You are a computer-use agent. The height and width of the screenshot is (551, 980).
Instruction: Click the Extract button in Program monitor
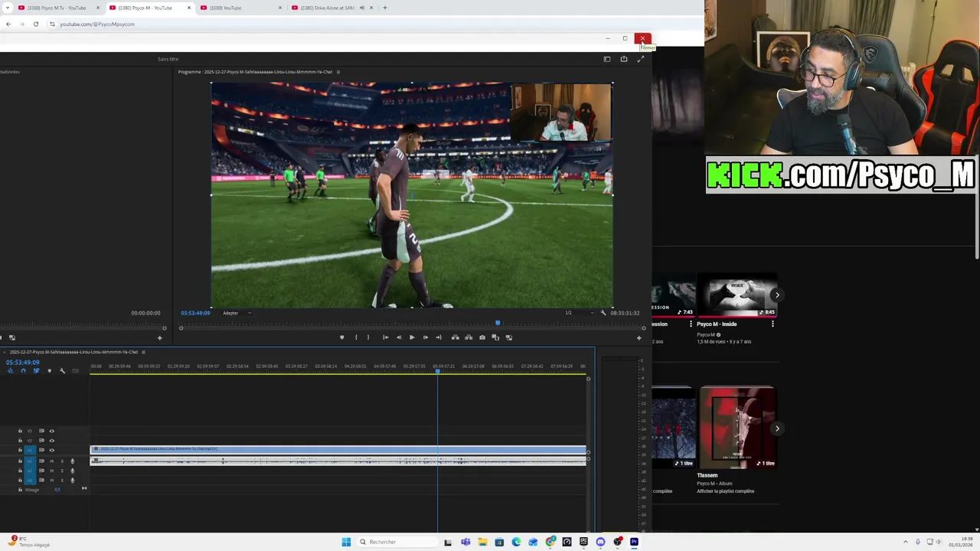(468, 337)
